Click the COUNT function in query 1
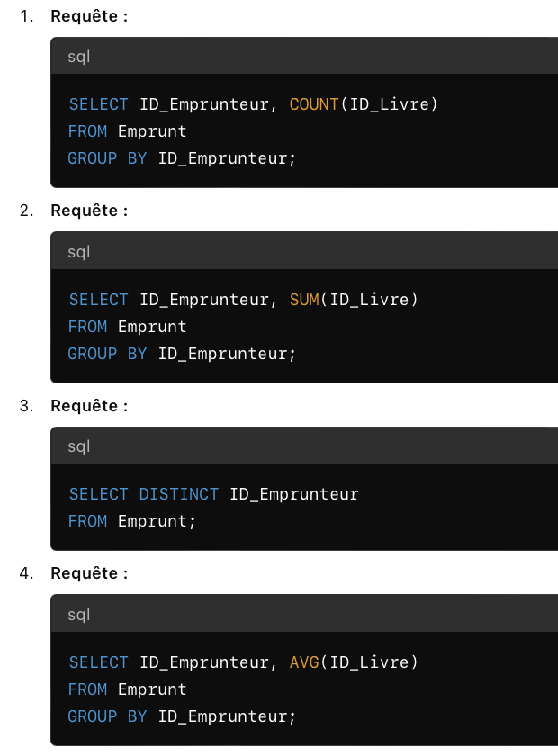Viewport: 558px width, 756px height. pyautogui.click(x=313, y=104)
